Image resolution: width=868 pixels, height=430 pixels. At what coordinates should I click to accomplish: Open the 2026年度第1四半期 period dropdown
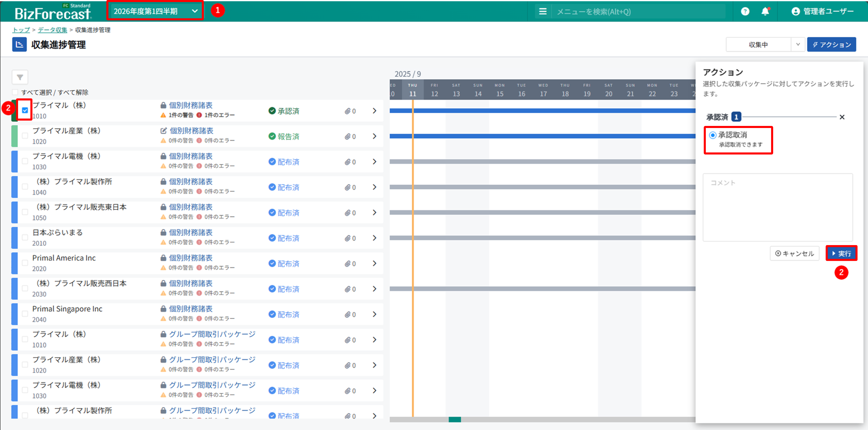155,11
